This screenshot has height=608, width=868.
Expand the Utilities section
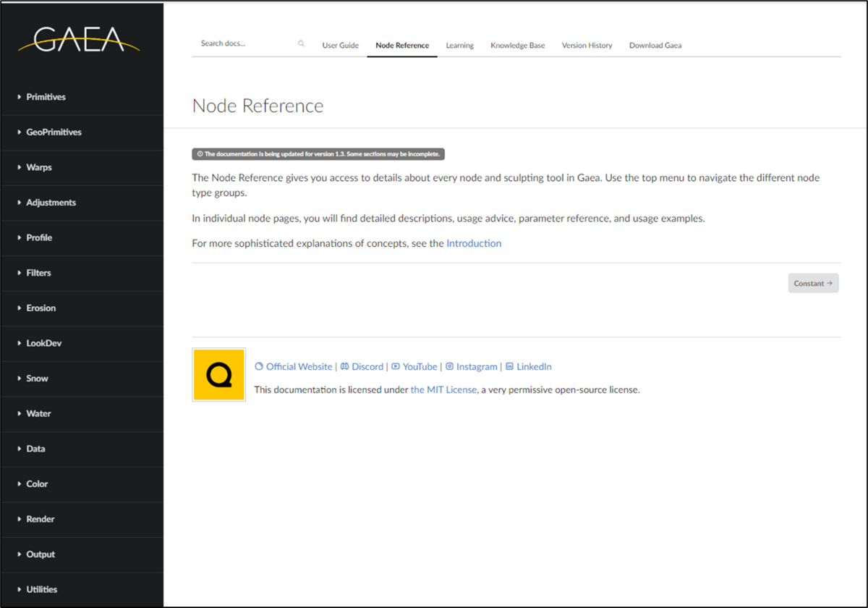pos(82,589)
